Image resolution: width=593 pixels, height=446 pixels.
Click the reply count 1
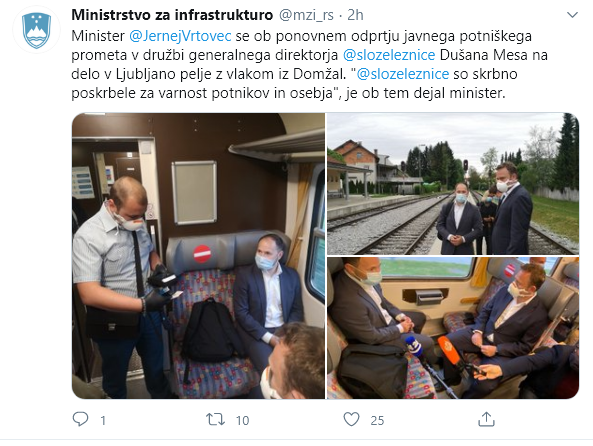coord(103,420)
